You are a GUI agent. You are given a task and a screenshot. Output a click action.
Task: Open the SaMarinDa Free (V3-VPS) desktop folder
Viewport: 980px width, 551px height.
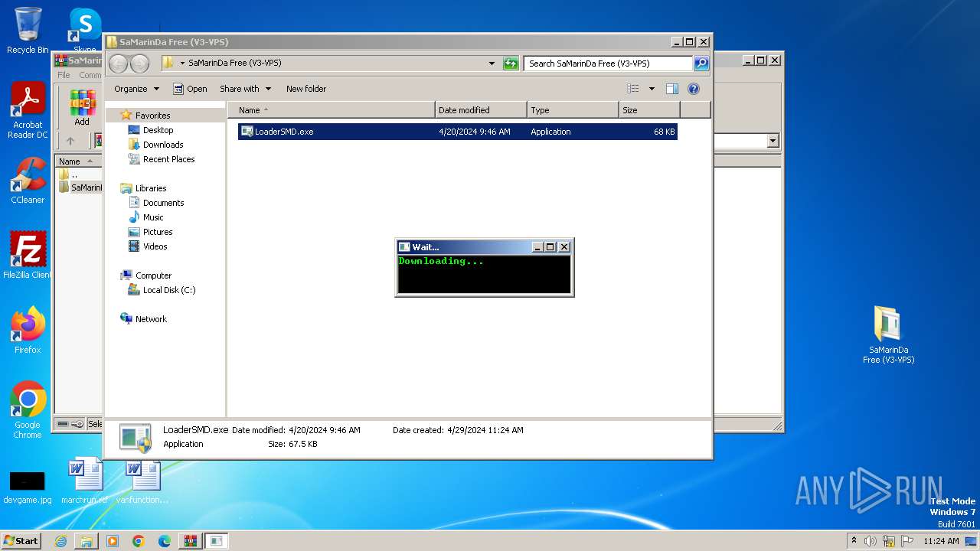tap(888, 335)
